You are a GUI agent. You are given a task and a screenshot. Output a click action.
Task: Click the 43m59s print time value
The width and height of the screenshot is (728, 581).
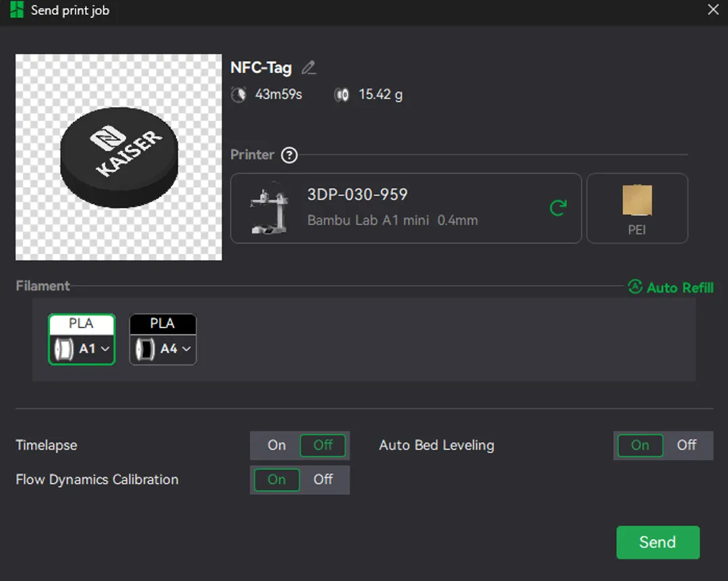coord(278,95)
